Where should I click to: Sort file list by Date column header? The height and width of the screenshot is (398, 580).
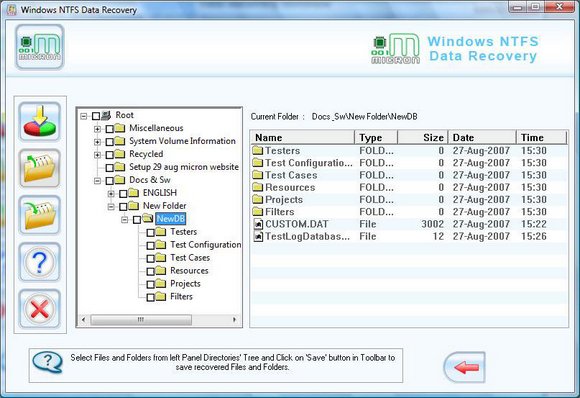482,138
